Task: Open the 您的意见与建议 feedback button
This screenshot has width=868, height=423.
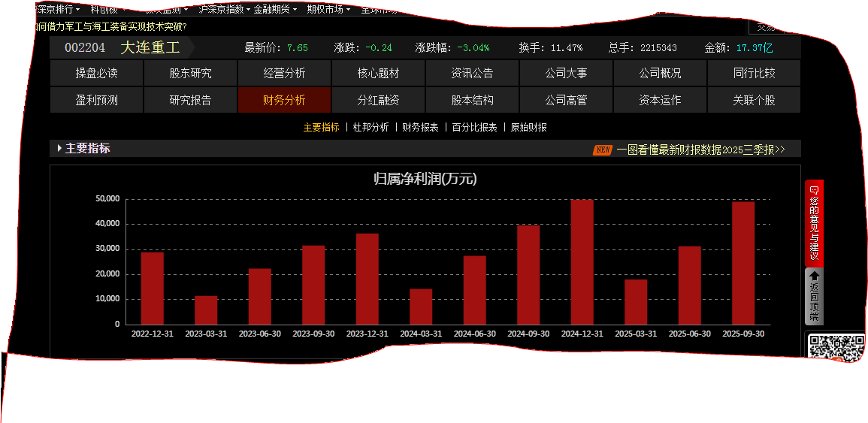Action: click(x=814, y=224)
